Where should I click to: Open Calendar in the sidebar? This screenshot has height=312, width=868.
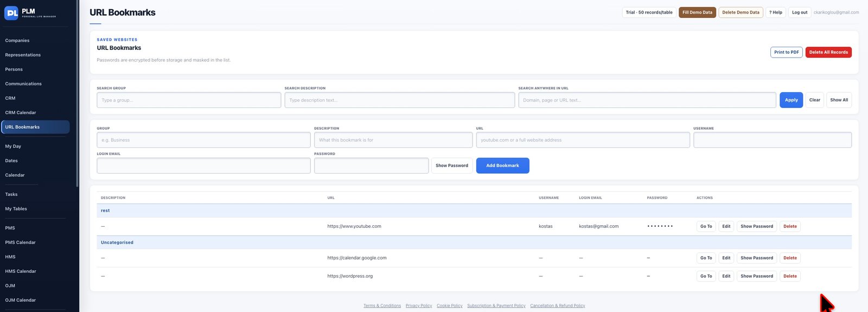(x=15, y=175)
